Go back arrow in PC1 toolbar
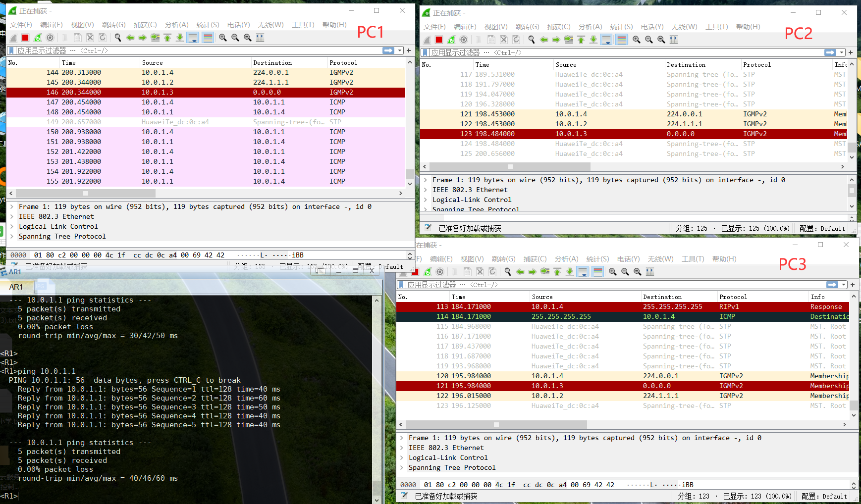This screenshot has width=861, height=504. [130, 38]
